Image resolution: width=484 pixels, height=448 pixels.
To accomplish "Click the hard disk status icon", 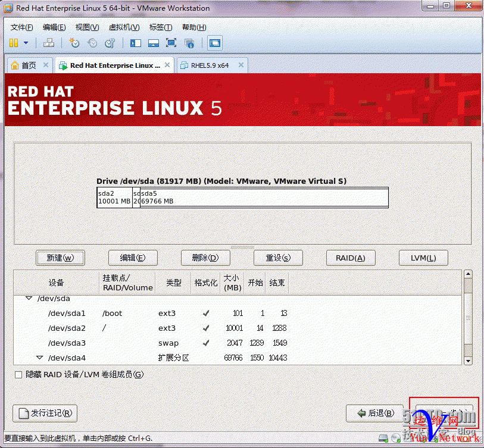I will [x=383, y=438].
